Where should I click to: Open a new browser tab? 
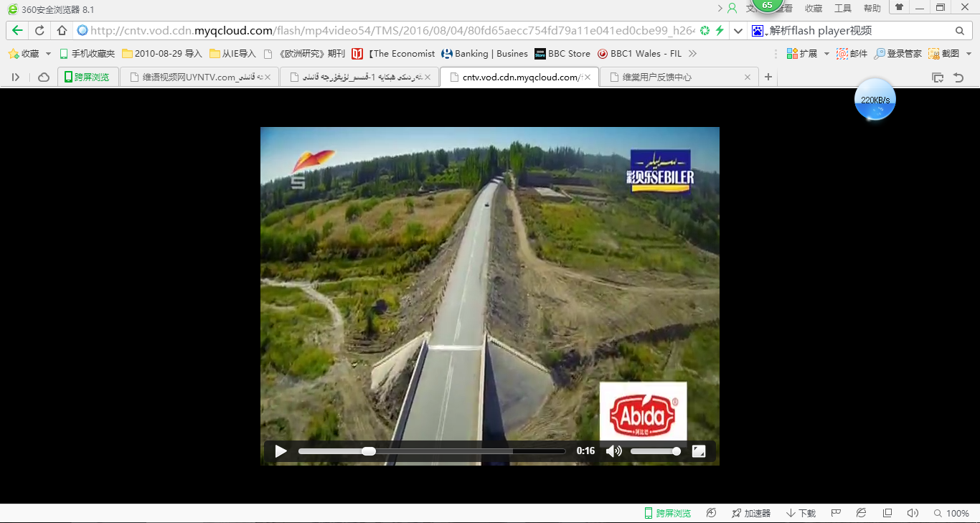click(x=768, y=77)
